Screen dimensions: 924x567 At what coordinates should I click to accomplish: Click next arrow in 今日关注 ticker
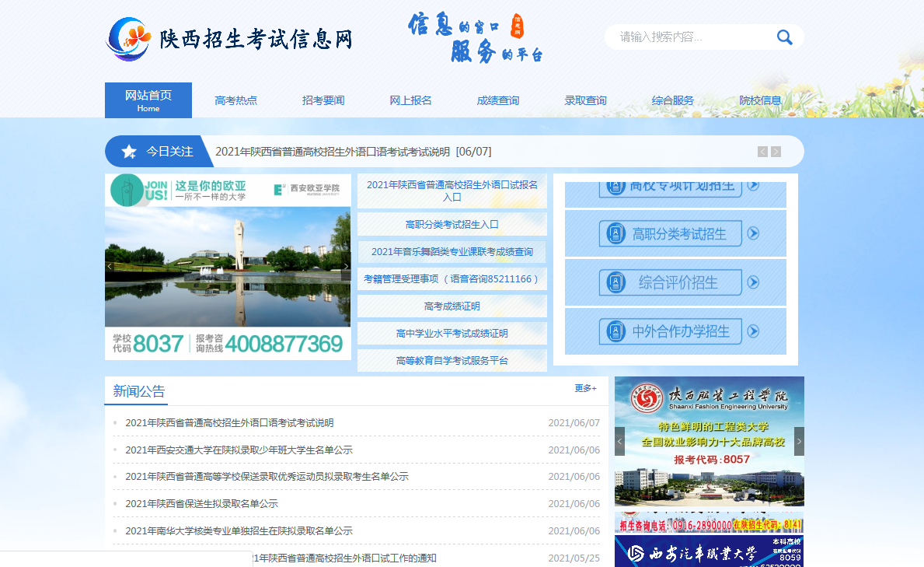pos(776,152)
